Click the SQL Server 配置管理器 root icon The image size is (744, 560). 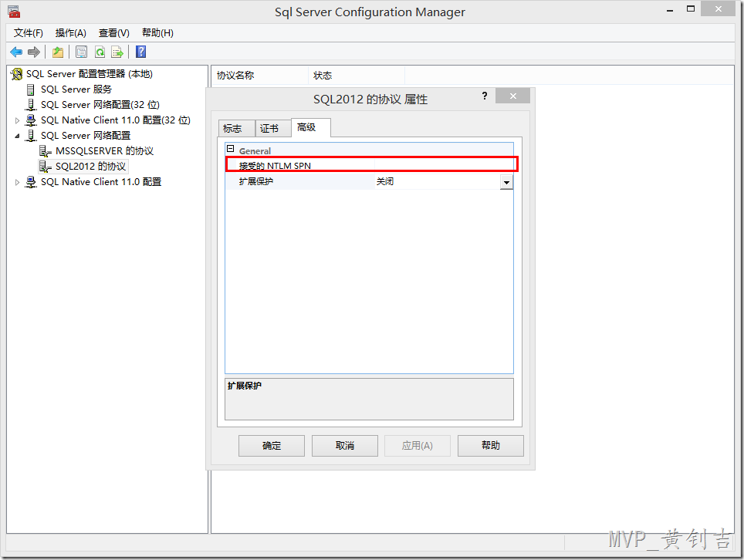(x=17, y=74)
